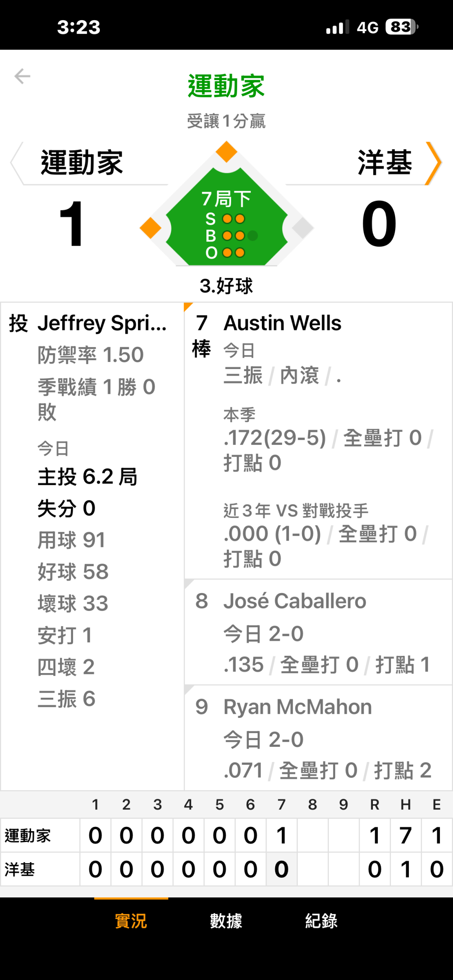This screenshot has width=453, height=980.
Task: Switch to the 數據 tab
Action: pos(226,921)
